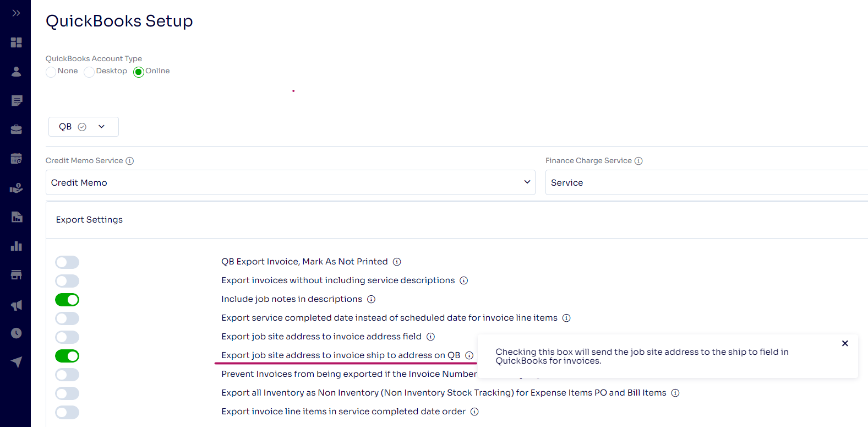This screenshot has width=868, height=427.
Task: Select the None account type radio button
Action: (x=51, y=72)
